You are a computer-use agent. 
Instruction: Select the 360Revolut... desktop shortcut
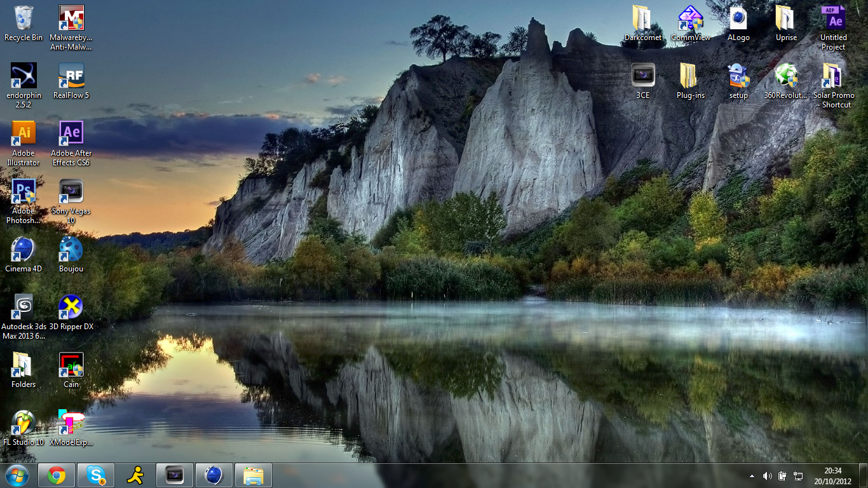tap(786, 81)
